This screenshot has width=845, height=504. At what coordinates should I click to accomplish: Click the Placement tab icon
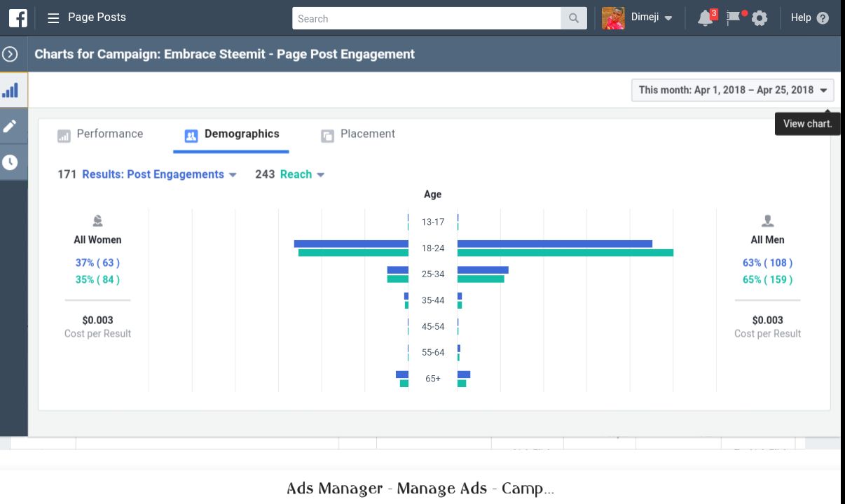coord(327,136)
